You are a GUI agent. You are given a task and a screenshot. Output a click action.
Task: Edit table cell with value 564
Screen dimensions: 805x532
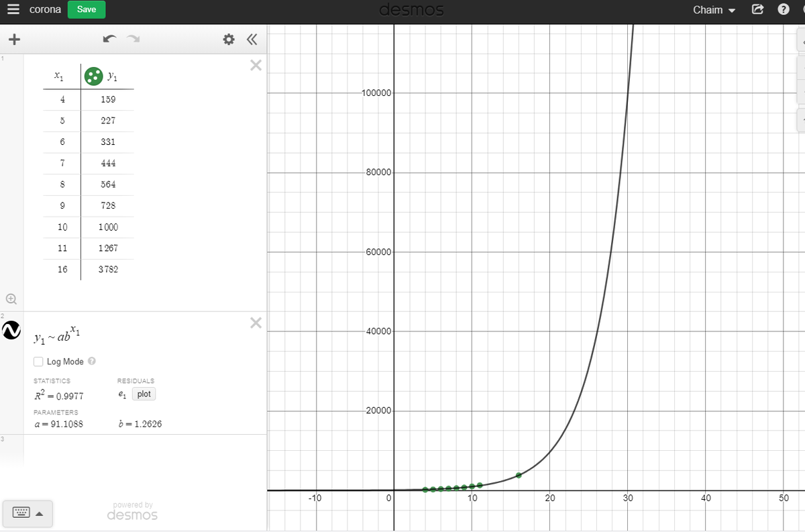click(107, 184)
